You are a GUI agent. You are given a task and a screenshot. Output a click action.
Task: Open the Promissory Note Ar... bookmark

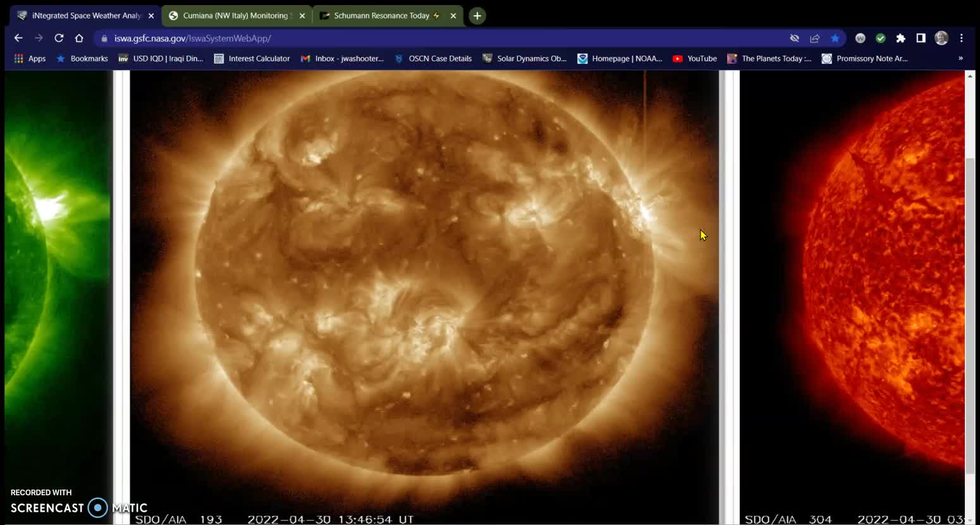(864, 59)
